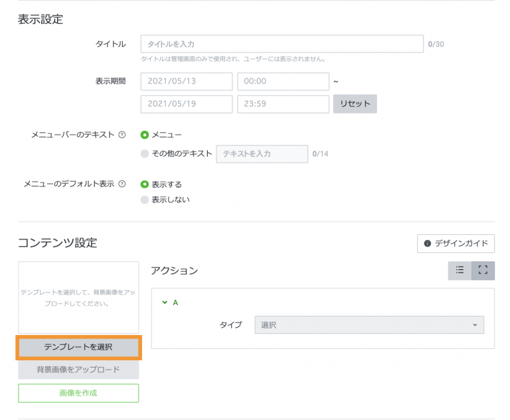The height and width of the screenshot is (420, 510).
Task: Click the expand fullscreen view icon
Action: (x=483, y=270)
